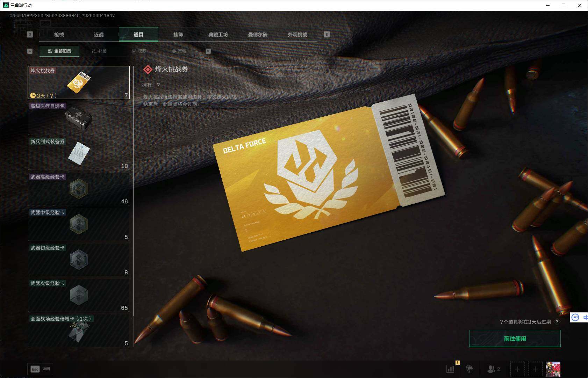Select the 烽火挑战券 item card
Viewport: 588px width, 378px height.
(79, 82)
